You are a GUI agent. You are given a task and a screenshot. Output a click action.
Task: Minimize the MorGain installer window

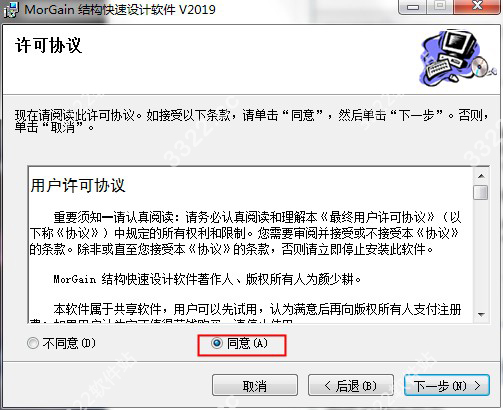pyautogui.click(x=412, y=7)
